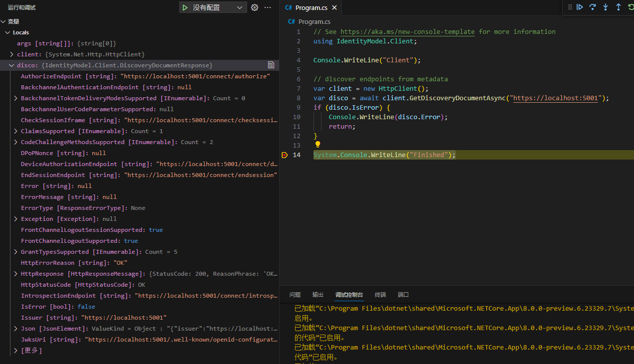This screenshot has width=634, height=364.
Task: Select the IsError [bool] variable row
Action: [x=139, y=307]
